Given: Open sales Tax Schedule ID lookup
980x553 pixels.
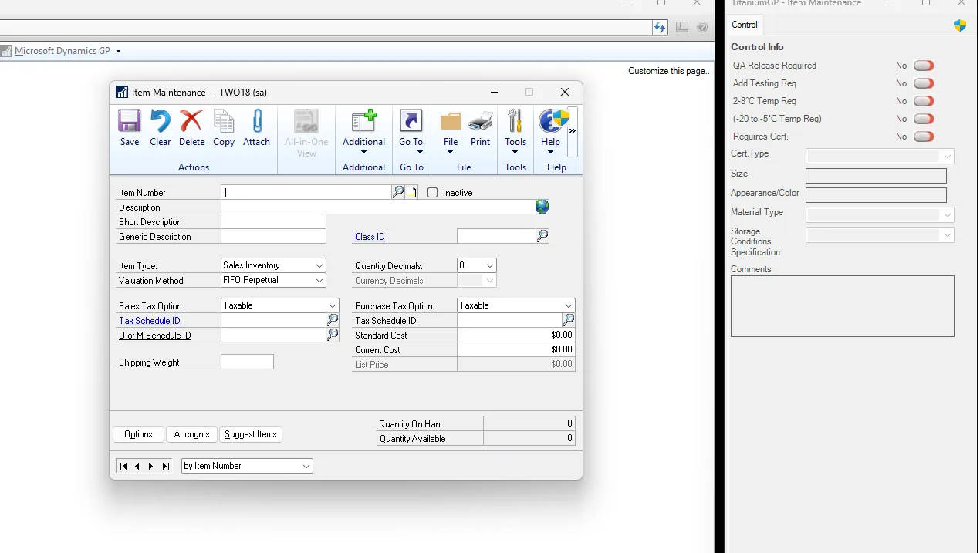Looking at the screenshot, I should (333, 320).
